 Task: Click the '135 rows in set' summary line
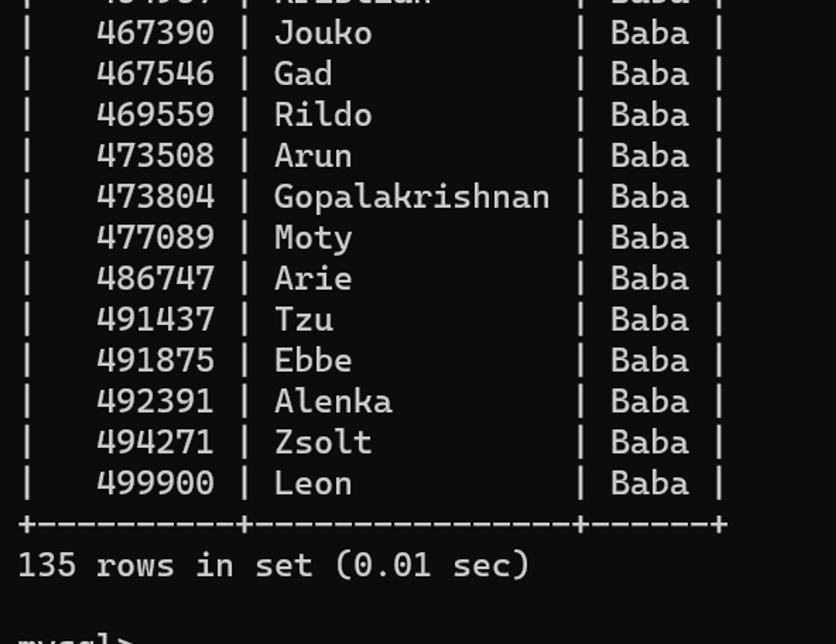[274, 565]
